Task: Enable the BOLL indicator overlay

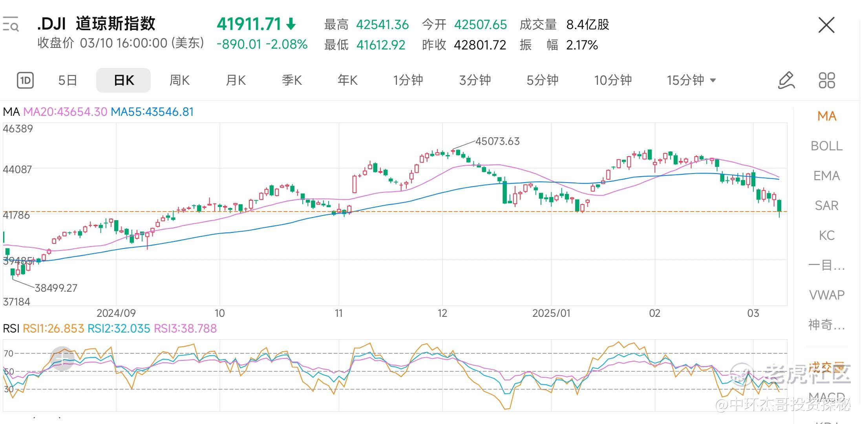Action: (826, 146)
